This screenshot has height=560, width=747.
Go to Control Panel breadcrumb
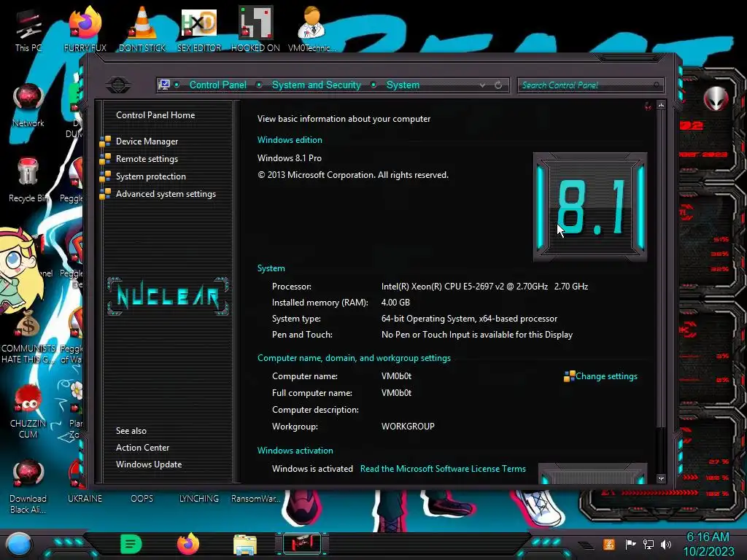217,85
